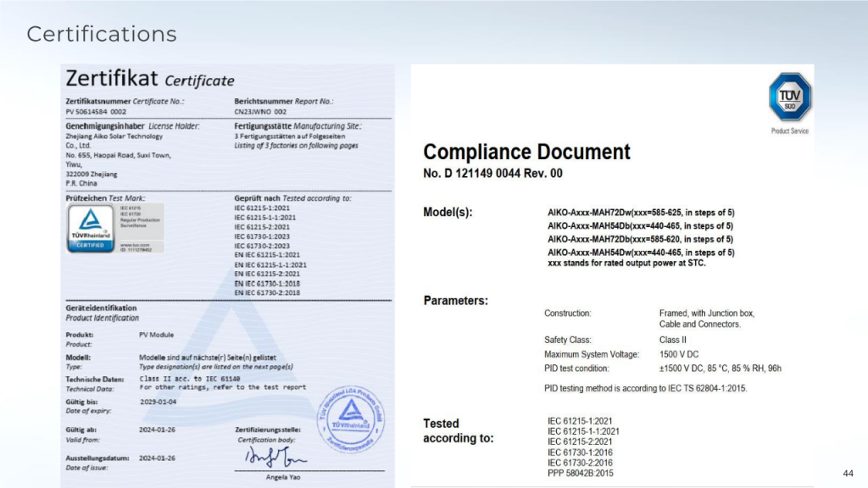This screenshot has height=488, width=868.
Task: Click the 'Zertifizierungsstelle' label
Action: 268,430
